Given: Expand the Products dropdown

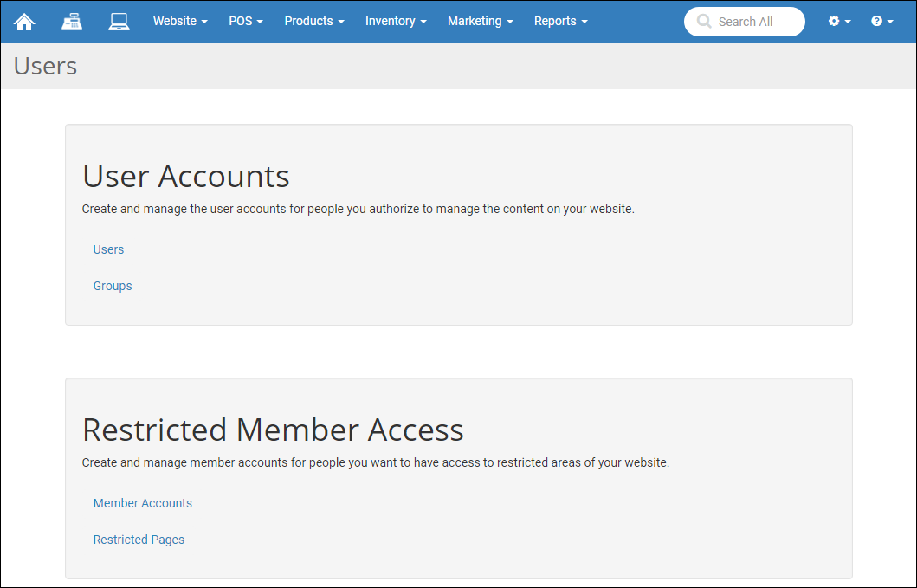Looking at the screenshot, I should [309, 21].
